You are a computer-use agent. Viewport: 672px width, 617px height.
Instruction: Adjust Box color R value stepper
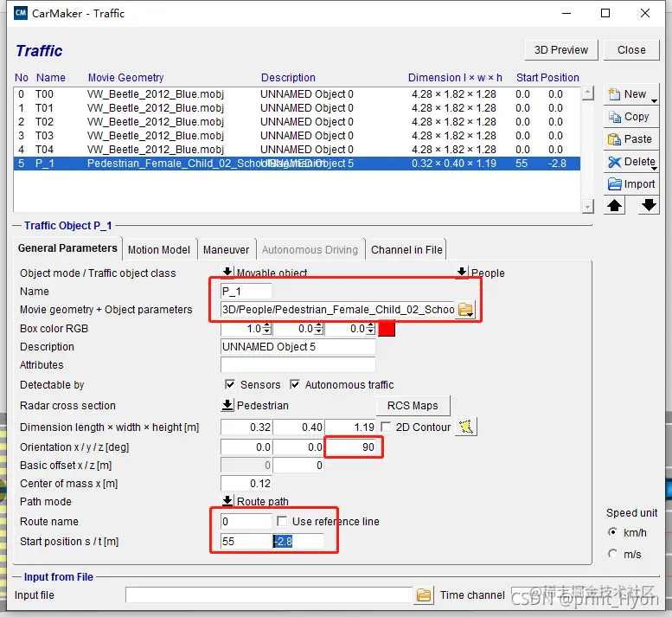(267, 329)
